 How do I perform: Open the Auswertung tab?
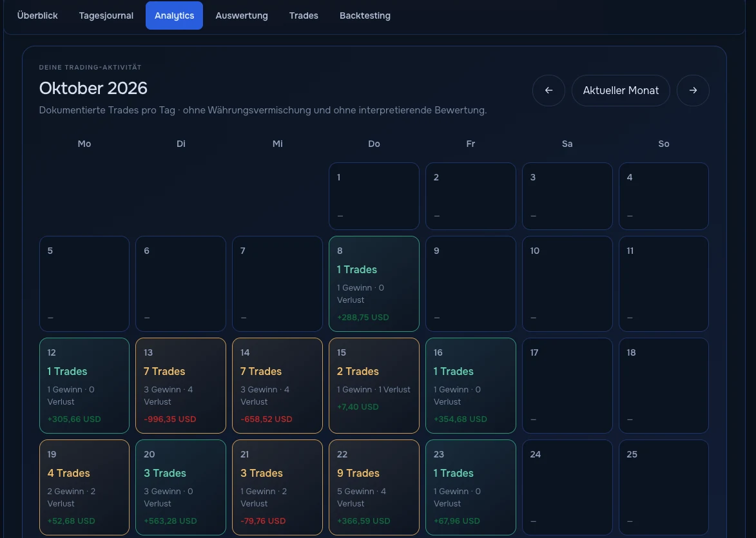pos(242,15)
